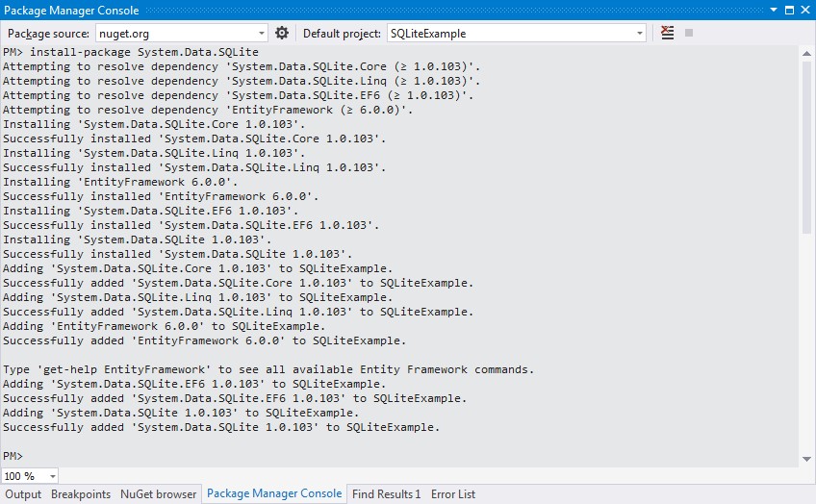Click the stop command square icon
816x504 pixels.
[689, 34]
